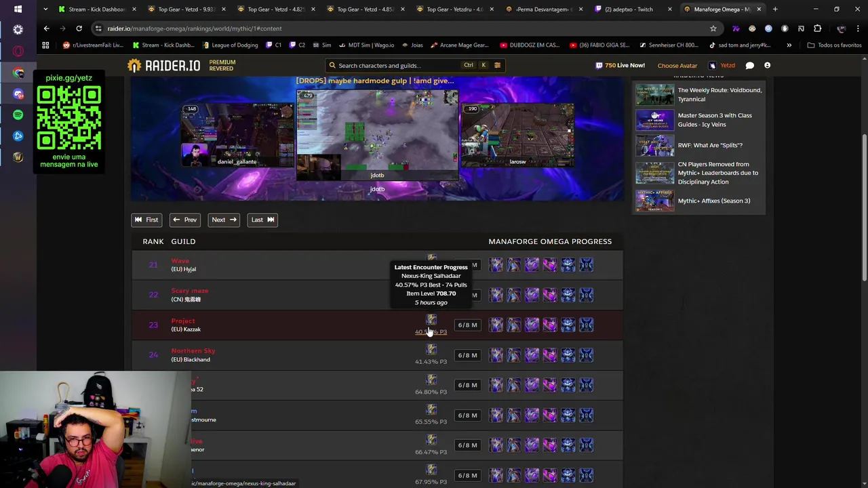Open Discord from the taskbar
868x488 pixels.
[18, 94]
